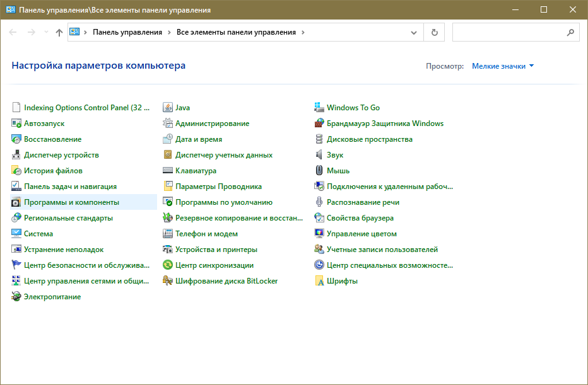Open the 'Мелкие значки' view dropdown
The height and width of the screenshot is (385, 588).
pyautogui.click(x=503, y=66)
